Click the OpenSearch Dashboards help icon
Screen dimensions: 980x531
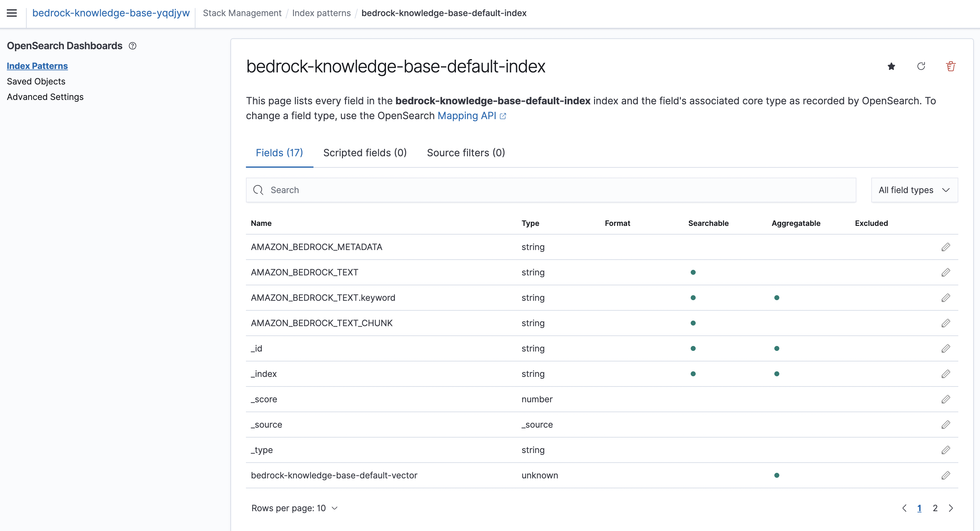[132, 46]
